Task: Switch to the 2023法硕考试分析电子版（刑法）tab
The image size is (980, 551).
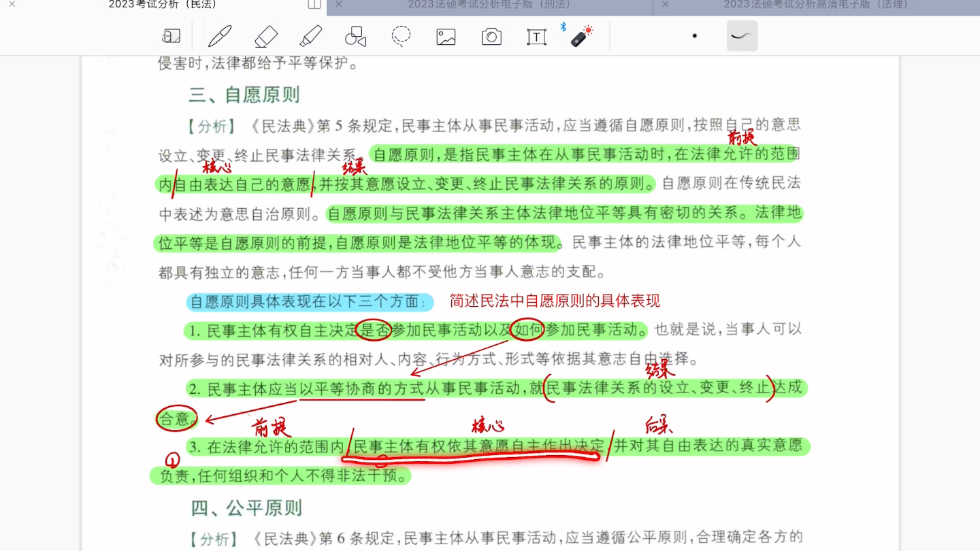Action: (x=489, y=5)
